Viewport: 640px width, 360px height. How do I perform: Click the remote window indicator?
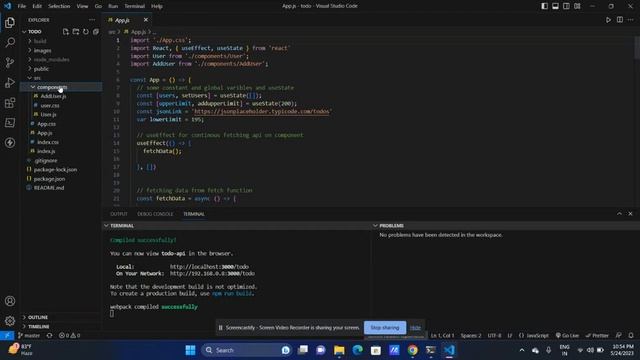point(7,335)
